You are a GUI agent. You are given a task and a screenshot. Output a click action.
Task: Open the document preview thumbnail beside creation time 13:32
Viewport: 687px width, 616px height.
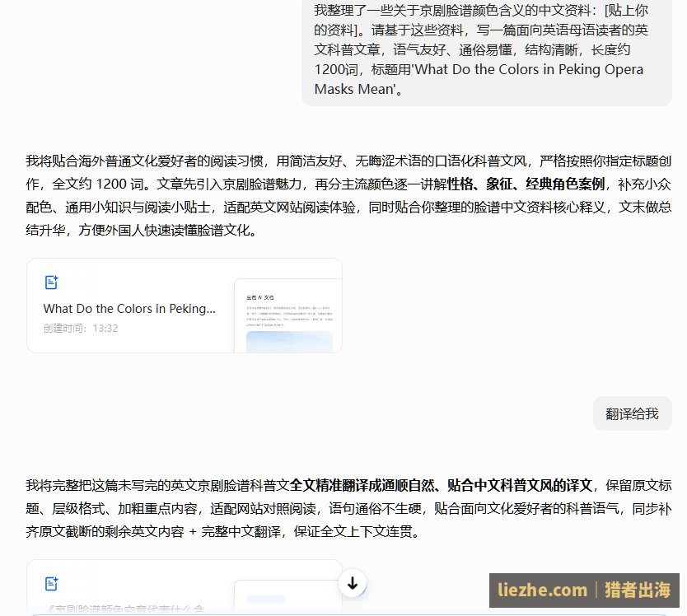pyautogui.click(x=287, y=315)
